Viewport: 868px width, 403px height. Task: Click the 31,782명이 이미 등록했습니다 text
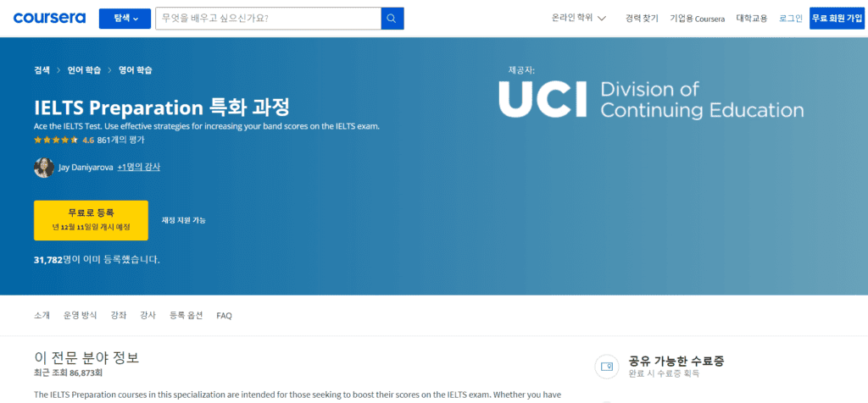pyautogui.click(x=97, y=259)
